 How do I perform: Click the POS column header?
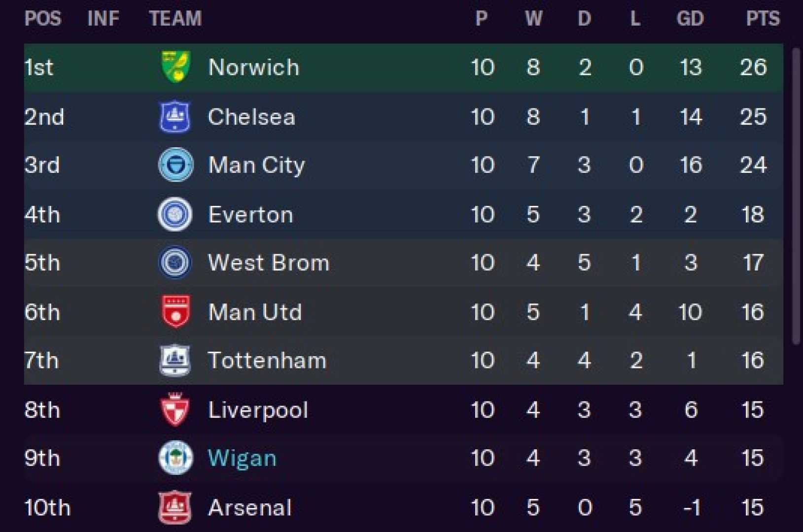tap(43, 19)
